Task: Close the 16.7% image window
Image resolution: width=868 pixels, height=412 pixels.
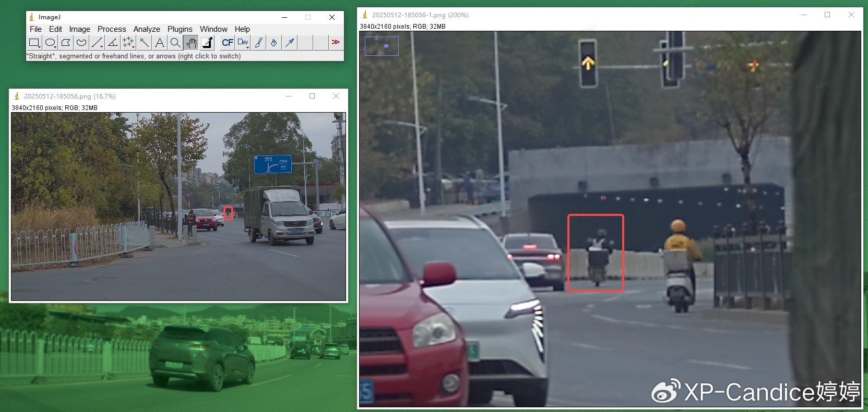Action: tap(336, 96)
